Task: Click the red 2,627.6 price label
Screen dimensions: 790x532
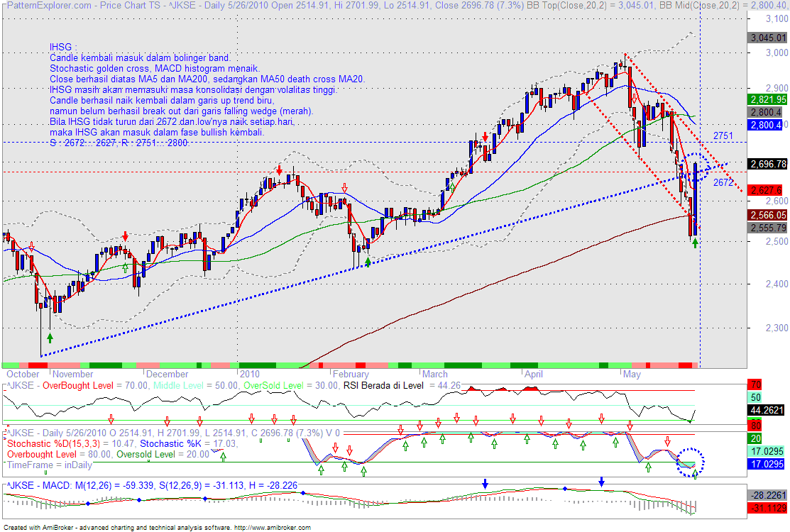Action: [x=766, y=190]
